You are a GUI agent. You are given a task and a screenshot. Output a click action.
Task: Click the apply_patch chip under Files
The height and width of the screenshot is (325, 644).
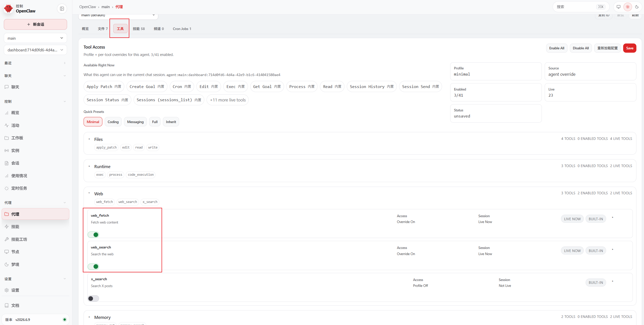(x=106, y=147)
